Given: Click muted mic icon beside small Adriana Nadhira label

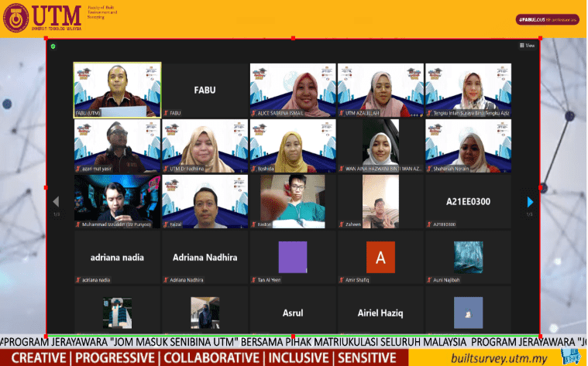Looking at the screenshot, I should click(166, 280).
